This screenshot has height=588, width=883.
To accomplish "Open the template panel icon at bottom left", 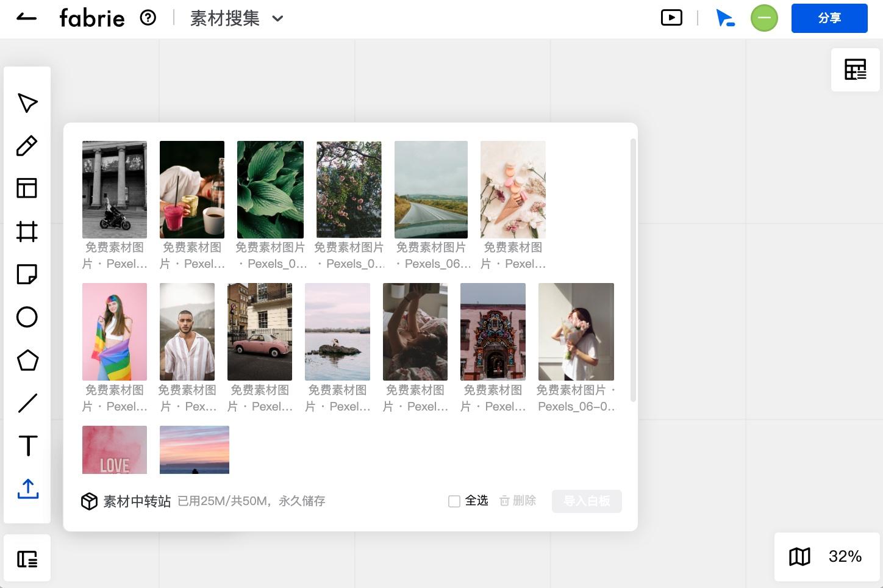I will pyautogui.click(x=27, y=558).
